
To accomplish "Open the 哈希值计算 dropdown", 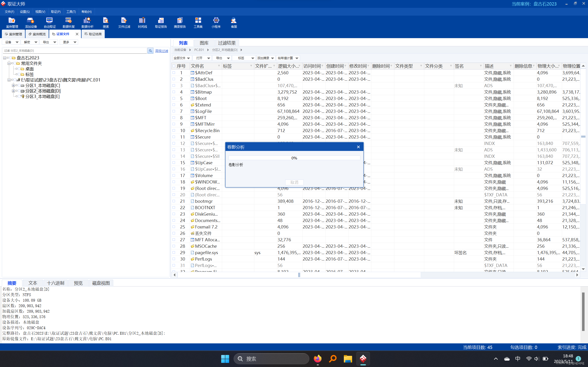I will (x=288, y=58).
